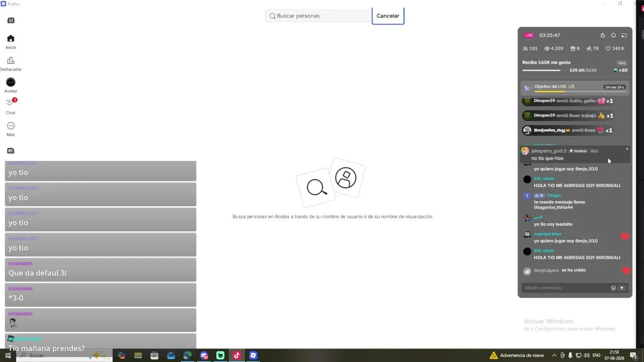This screenshot has height=362, width=644.
Task: Open Destacadas charts in Roblox sidebar
Action: tap(11, 64)
